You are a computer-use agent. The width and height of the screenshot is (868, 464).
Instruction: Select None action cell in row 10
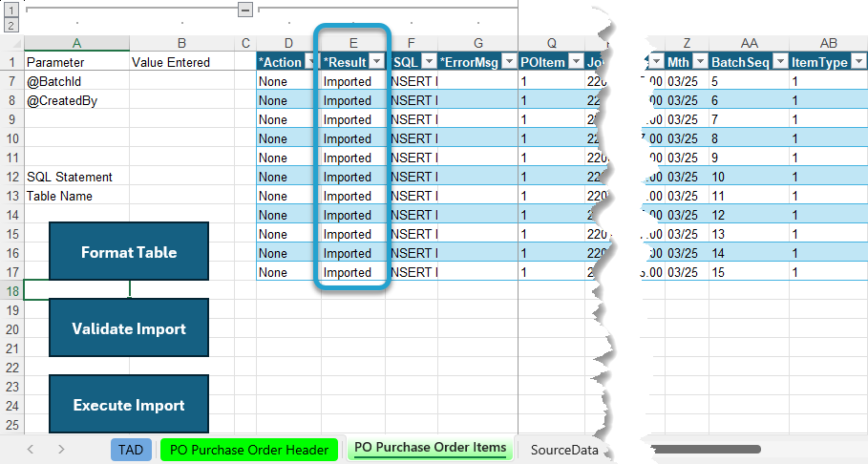click(x=288, y=138)
